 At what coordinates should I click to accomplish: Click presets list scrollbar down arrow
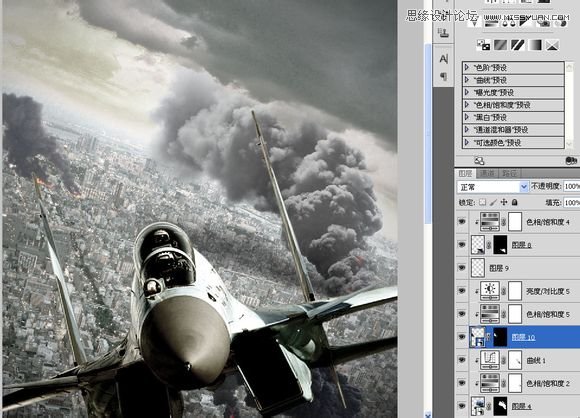pyautogui.click(x=569, y=144)
